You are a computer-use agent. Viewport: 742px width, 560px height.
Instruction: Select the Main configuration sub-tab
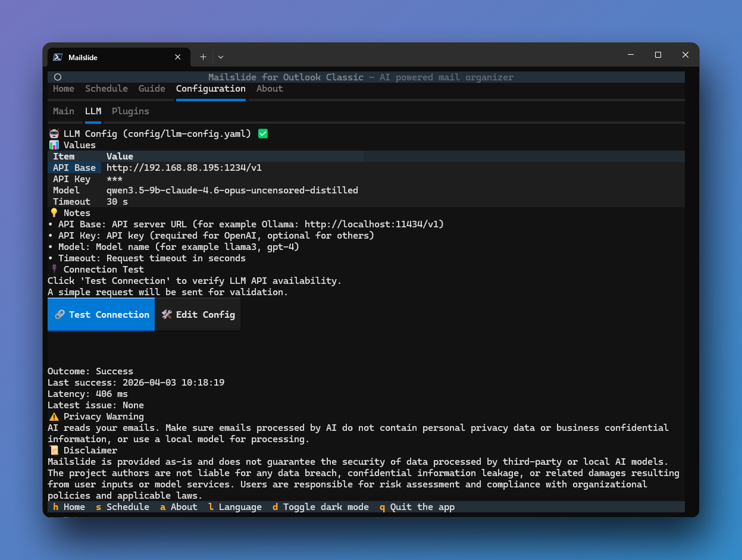tap(64, 111)
